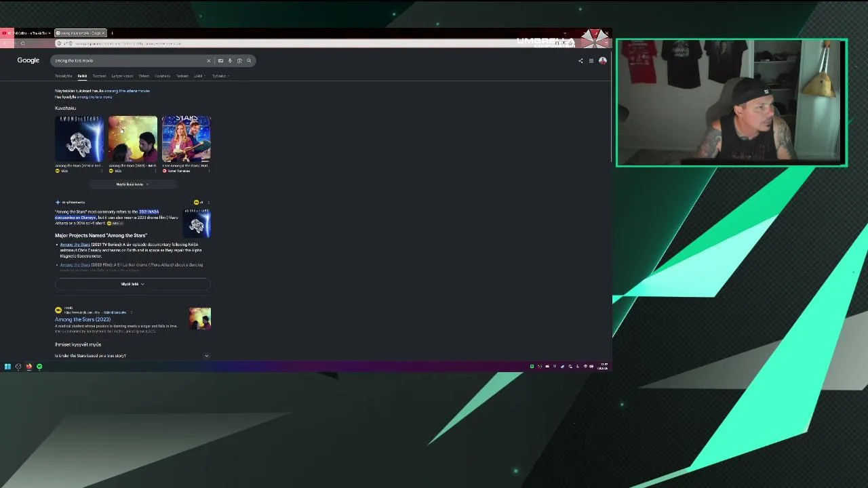Select the Teokset search tab
Viewport: 868px width, 488px height.
(x=182, y=76)
